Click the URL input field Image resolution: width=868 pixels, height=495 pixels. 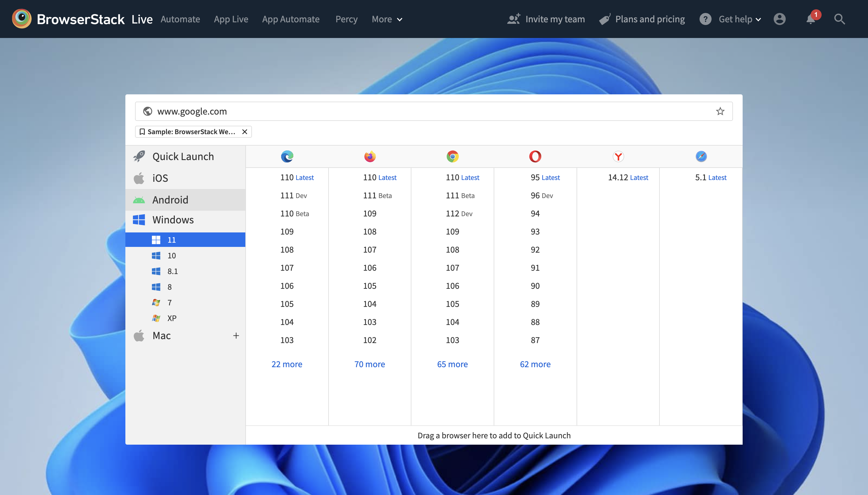(434, 110)
